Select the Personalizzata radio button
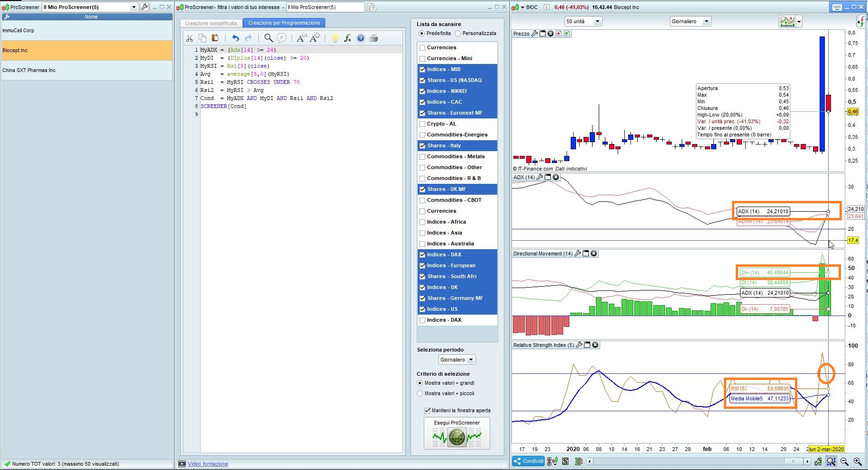Image resolution: width=868 pixels, height=470 pixels. (457, 34)
